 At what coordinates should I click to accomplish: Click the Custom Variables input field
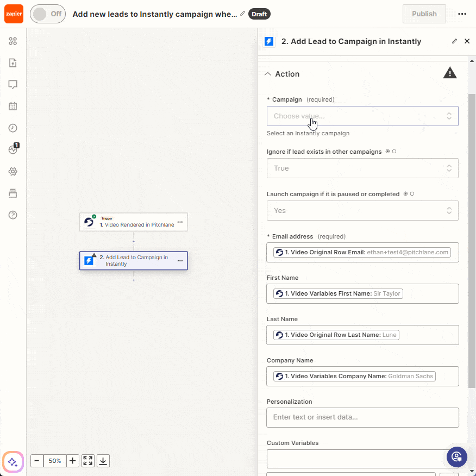click(362, 459)
